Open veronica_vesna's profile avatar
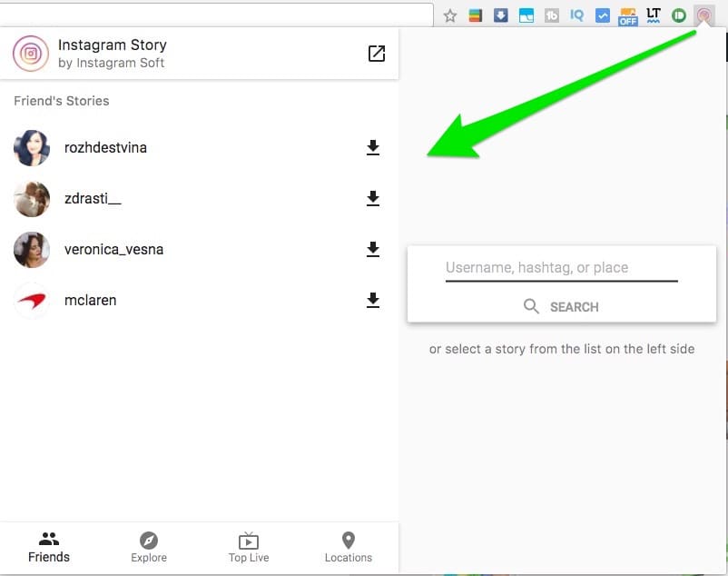 tap(32, 250)
